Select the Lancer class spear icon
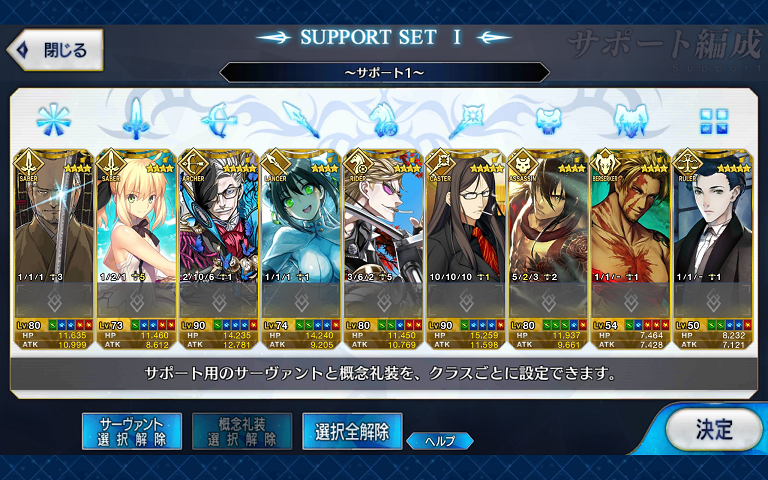The height and width of the screenshot is (480, 768). [x=301, y=120]
